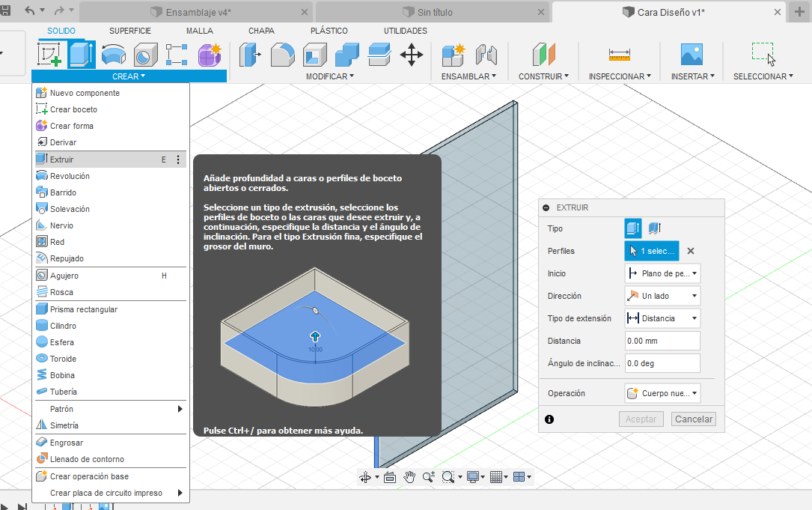Expand the CREAR dropdown menu

[129, 76]
